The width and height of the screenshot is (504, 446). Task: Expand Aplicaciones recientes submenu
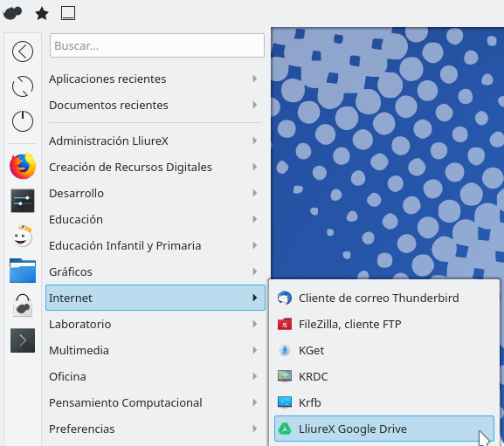click(155, 79)
